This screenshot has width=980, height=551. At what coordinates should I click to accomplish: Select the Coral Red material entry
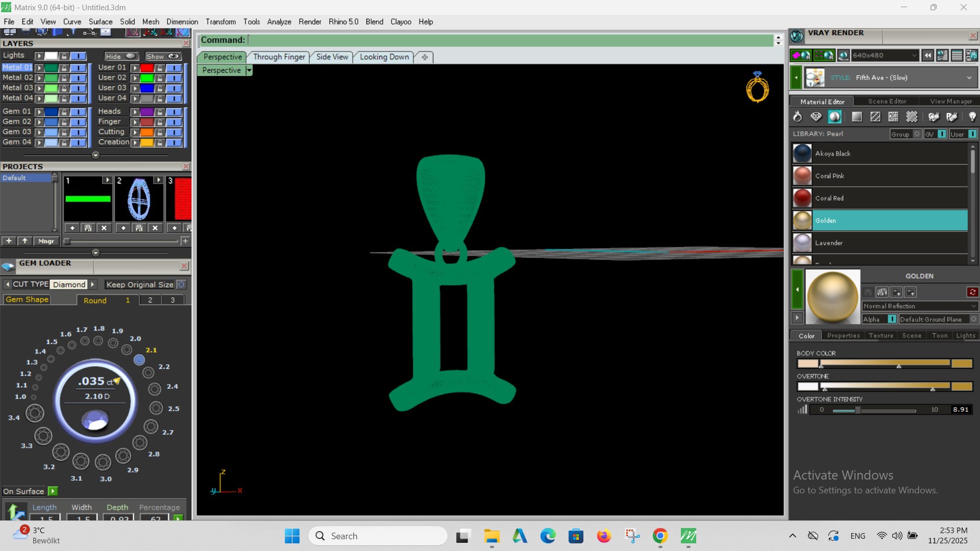(x=879, y=198)
